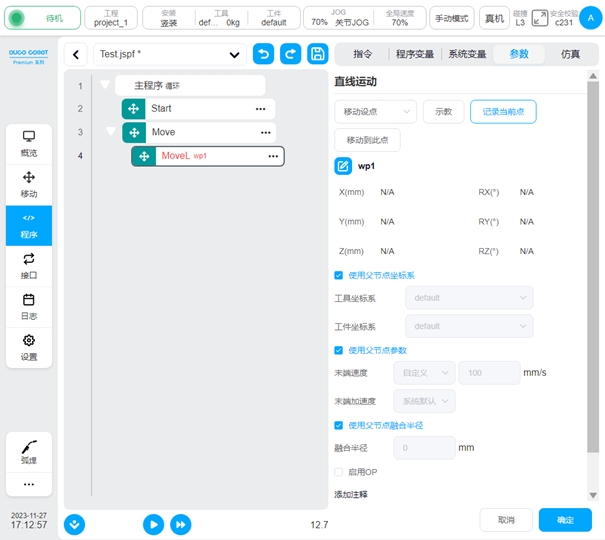The width and height of the screenshot is (605, 540).
Task: Click the redo arrow icon
Action: (290, 55)
